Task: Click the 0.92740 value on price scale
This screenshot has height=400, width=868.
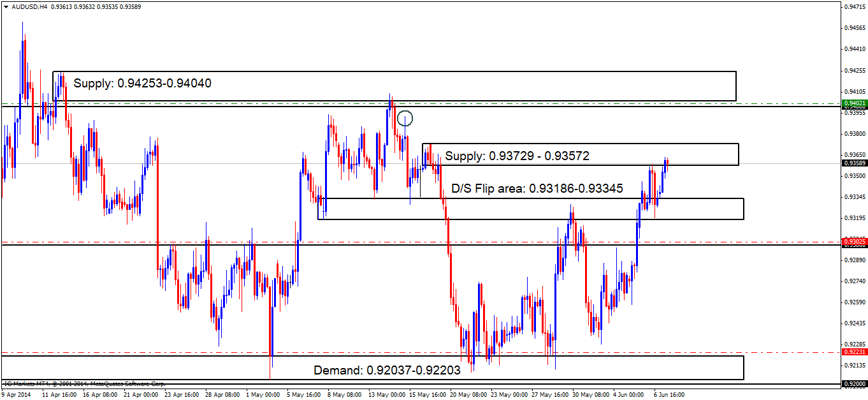Action: click(x=855, y=281)
